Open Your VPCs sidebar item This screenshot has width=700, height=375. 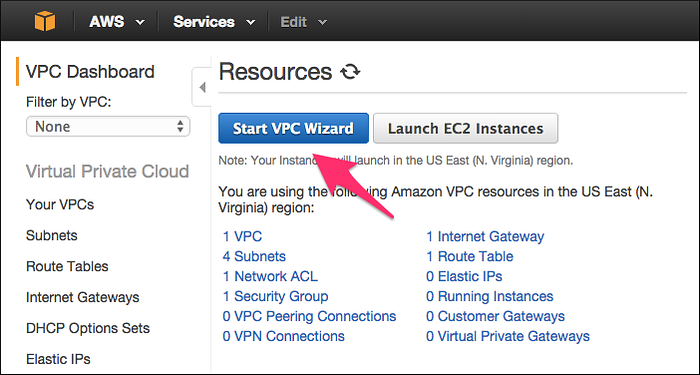pos(60,204)
